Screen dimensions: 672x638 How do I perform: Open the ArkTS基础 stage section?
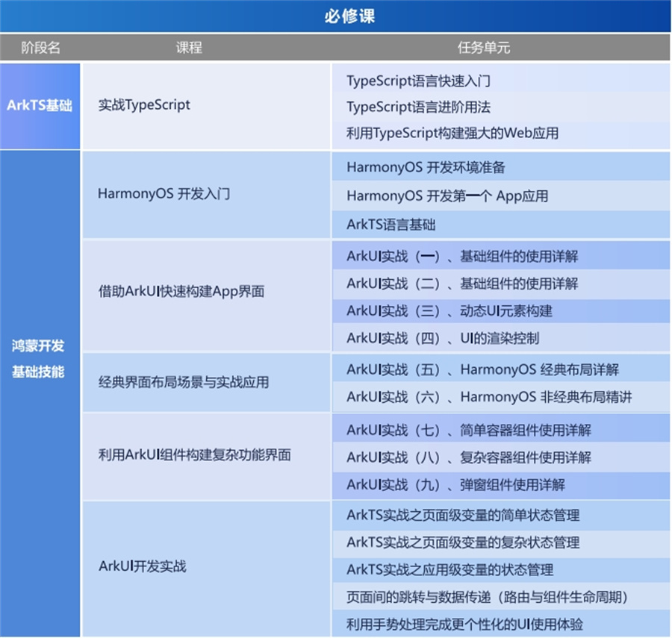point(40,106)
